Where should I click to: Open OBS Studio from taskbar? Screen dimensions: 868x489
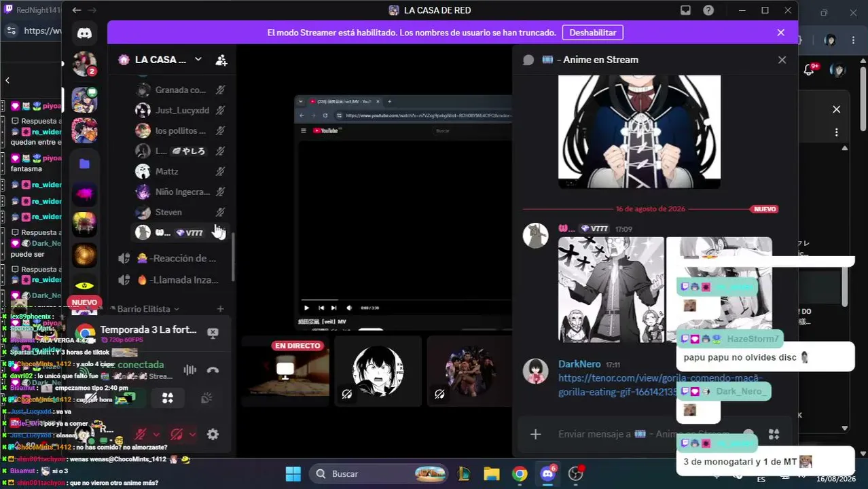click(x=576, y=474)
